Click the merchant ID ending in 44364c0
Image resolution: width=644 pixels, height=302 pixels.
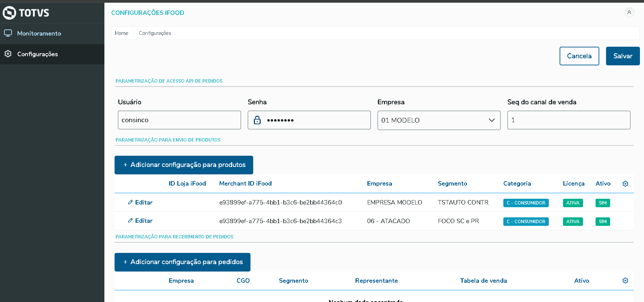281,202
